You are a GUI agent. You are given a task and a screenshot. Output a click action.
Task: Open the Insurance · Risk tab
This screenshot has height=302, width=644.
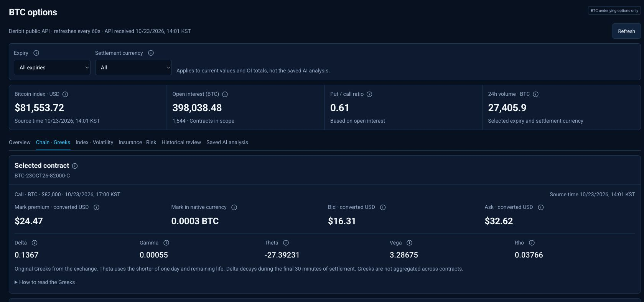[137, 142]
